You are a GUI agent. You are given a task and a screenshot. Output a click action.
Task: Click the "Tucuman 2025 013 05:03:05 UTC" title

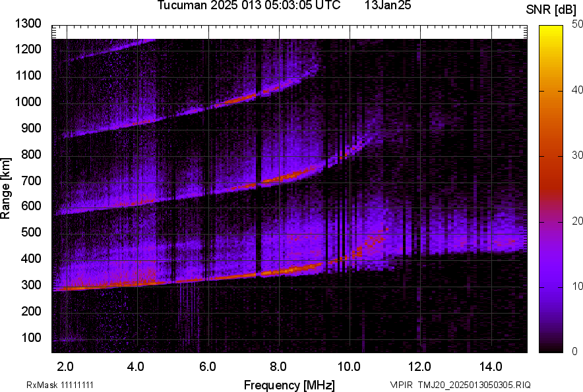[x=249, y=6]
